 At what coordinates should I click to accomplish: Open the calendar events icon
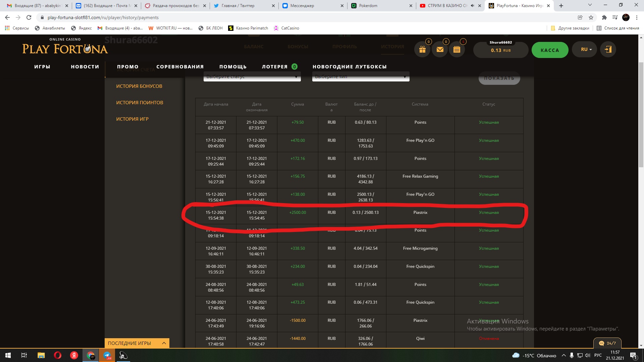pos(457,50)
